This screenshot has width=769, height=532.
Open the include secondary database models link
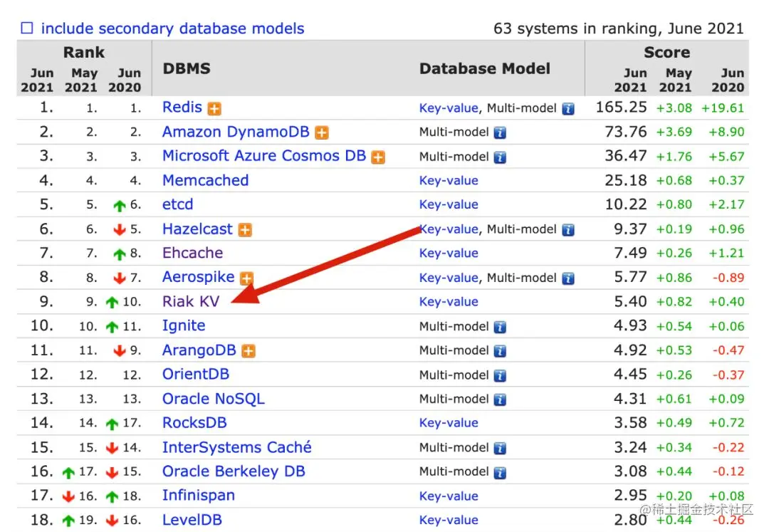click(x=172, y=28)
